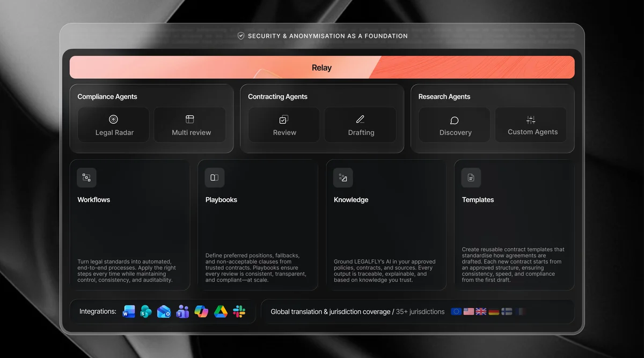The width and height of the screenshot is (644, 358).
Task: Click the United Kingdom flag
Action: pos(481,311)
